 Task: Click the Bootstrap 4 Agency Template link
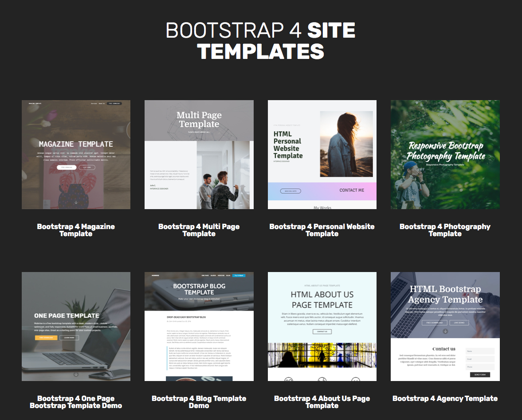pyautogui.click(x=445, y=398)
